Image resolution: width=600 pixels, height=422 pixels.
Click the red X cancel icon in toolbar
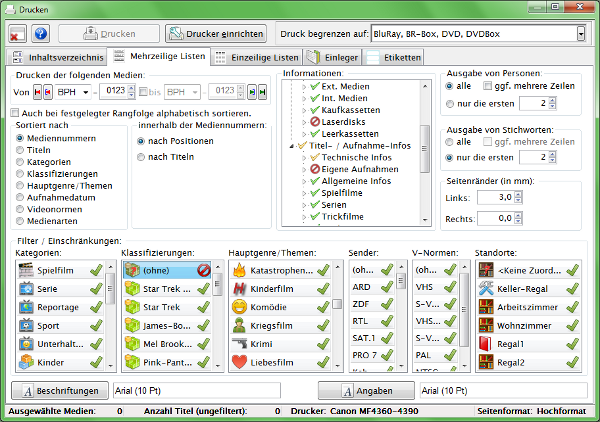pos(17,34)
